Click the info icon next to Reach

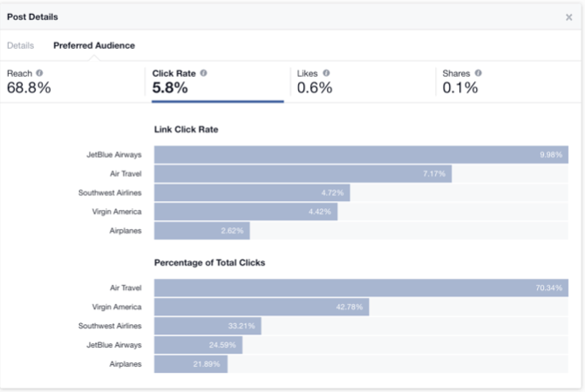(x=40, y=73)
